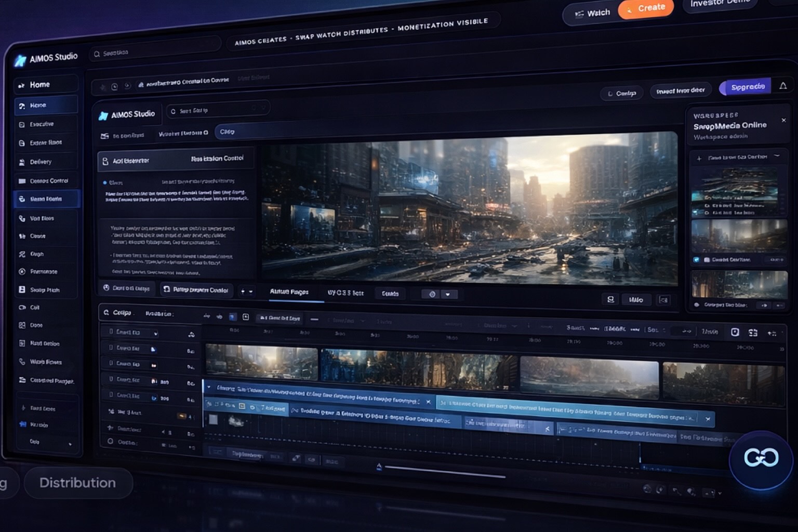Viewport: 798px width, 532px height.
Task: Toggle the checkbox on the first timeline track
Action: pyautogui.click(x=111, y=331)
